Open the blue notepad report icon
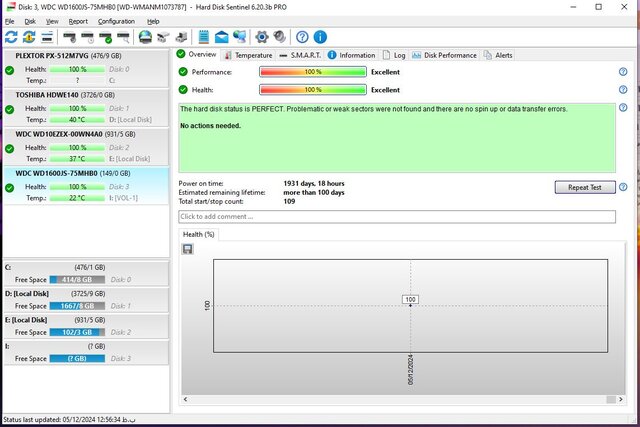The height and width of the screenshot is (427, 640). 204,37
